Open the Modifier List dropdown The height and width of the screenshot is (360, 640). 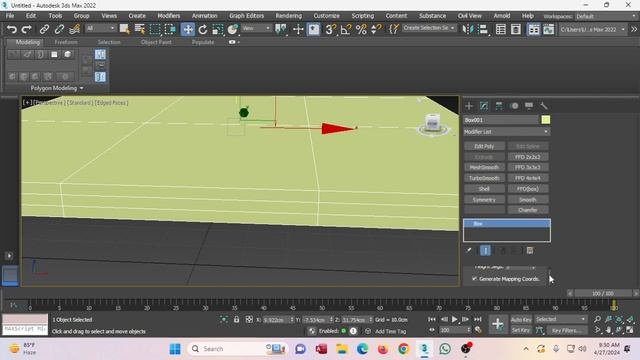point(507,132)
